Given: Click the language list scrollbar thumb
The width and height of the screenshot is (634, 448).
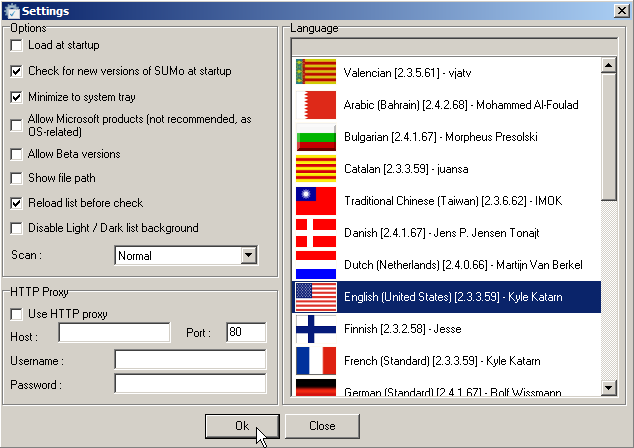Looking at the screenshot, I should point(609,137).
